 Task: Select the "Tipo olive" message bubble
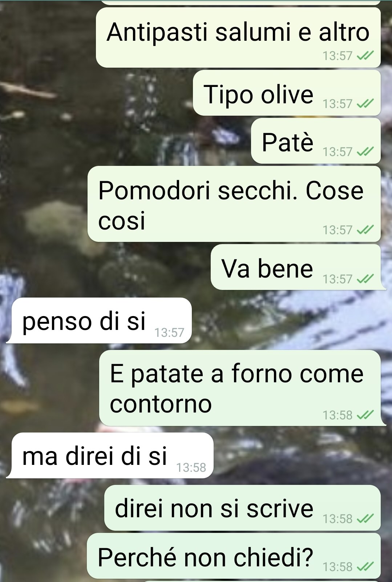point(287,93)
